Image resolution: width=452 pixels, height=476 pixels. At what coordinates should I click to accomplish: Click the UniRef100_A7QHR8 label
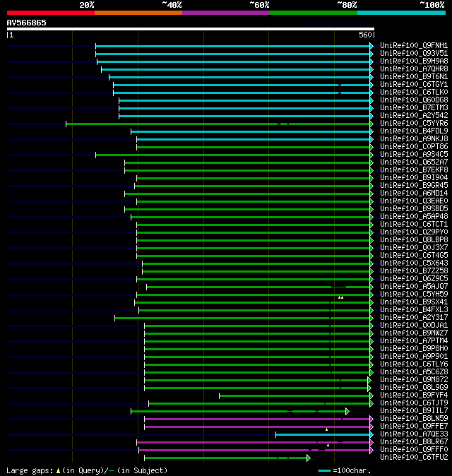pyautogui.click(x=414, y=69)
